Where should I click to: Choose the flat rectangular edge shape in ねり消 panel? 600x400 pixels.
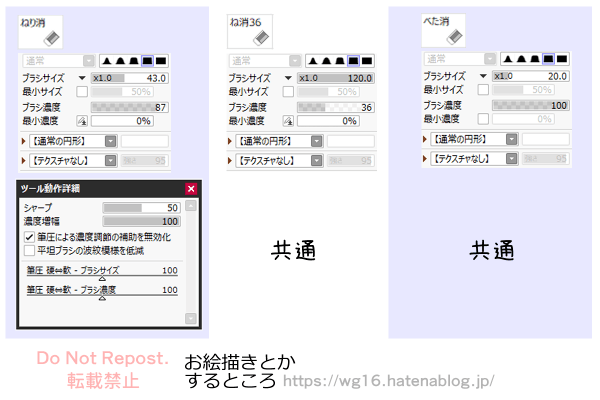161,61
